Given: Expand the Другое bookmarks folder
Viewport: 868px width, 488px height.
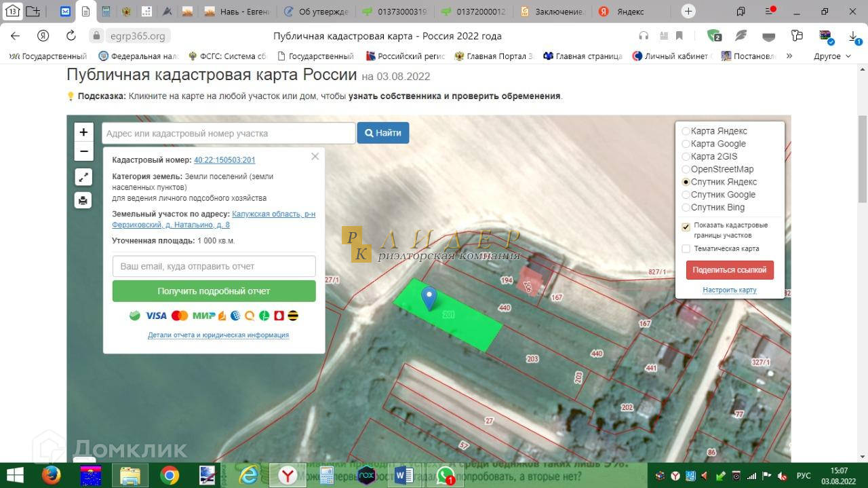Looking at the screenshot, I should pyautogui.click(x=833, y=56).
